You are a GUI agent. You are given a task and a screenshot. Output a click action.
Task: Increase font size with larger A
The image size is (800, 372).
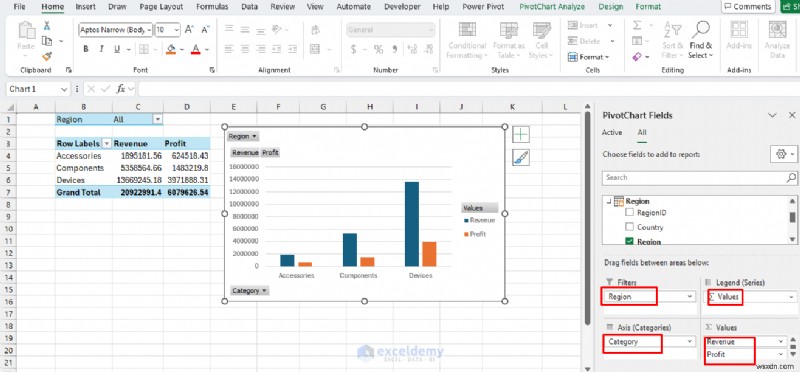click(189, 30)
